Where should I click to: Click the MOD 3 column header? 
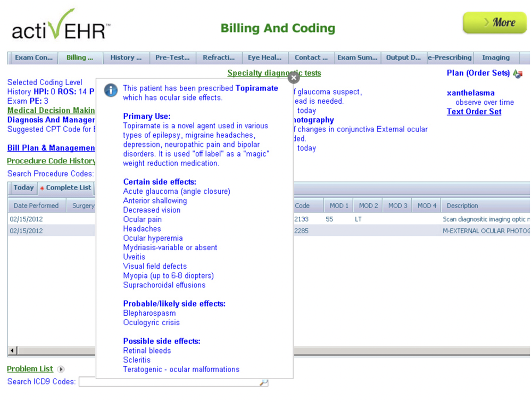397,205
